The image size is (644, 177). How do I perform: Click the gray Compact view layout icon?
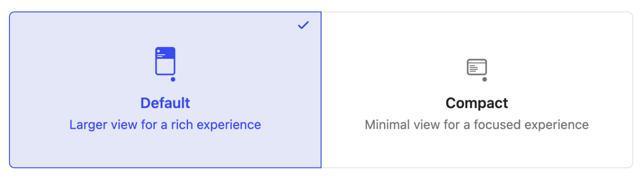(477, 69)
